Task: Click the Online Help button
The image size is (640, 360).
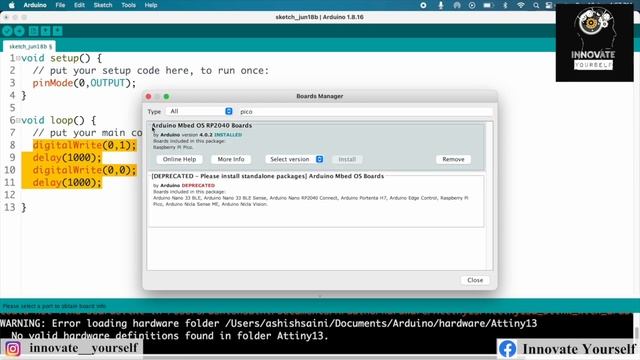Action: [x=179, y=159]
